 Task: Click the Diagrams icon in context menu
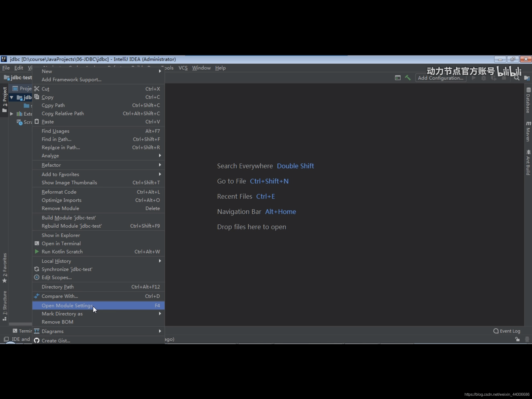click(x=37, y=331)
